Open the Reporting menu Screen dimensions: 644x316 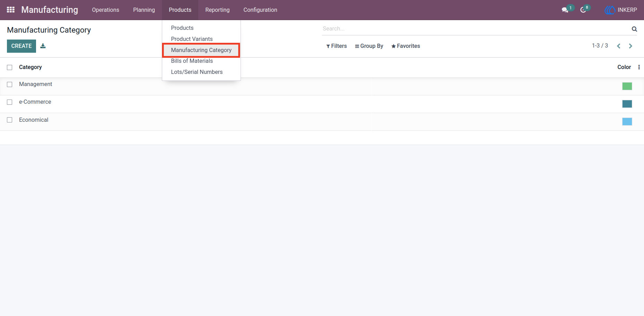(217, 10)
